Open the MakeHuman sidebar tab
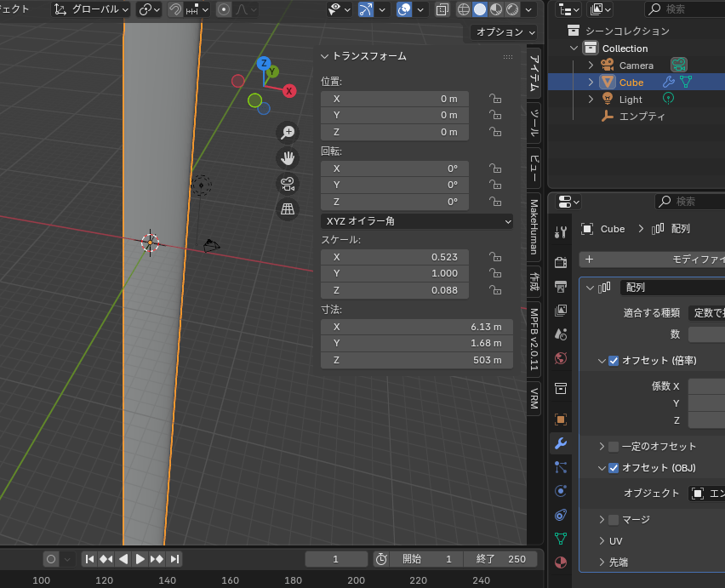Viewport: 725px width, 588px height. (x=534, y=227)
